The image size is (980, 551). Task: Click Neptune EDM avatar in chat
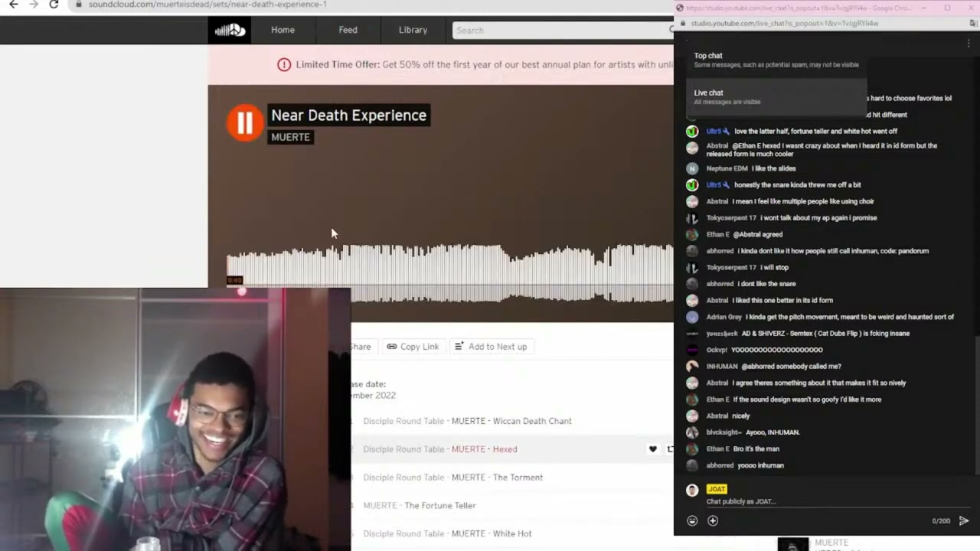tap(692, 168)
